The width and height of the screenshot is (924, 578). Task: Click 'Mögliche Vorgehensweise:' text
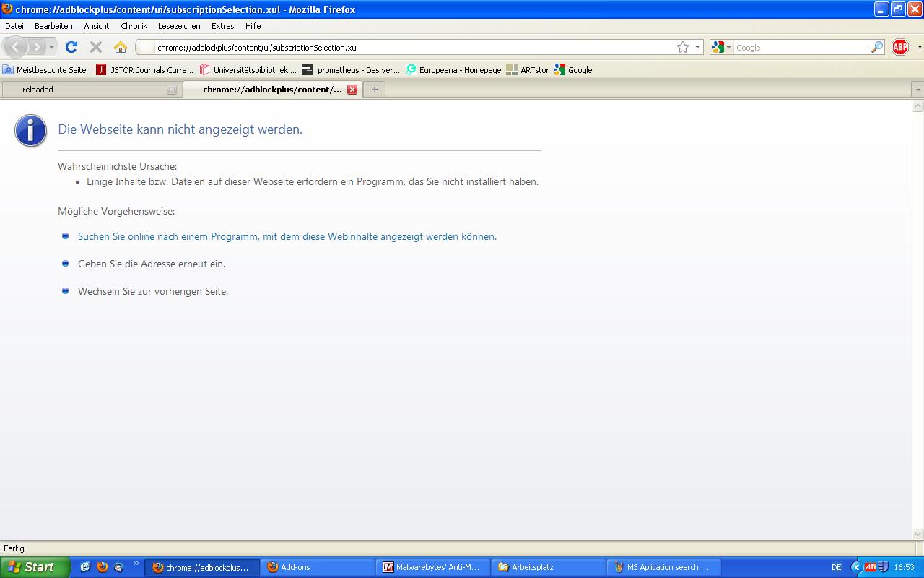116,211
